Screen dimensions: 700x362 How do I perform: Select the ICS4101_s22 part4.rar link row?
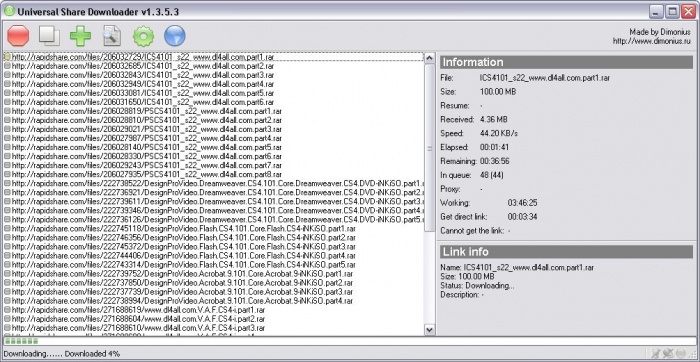coord(213,84)
